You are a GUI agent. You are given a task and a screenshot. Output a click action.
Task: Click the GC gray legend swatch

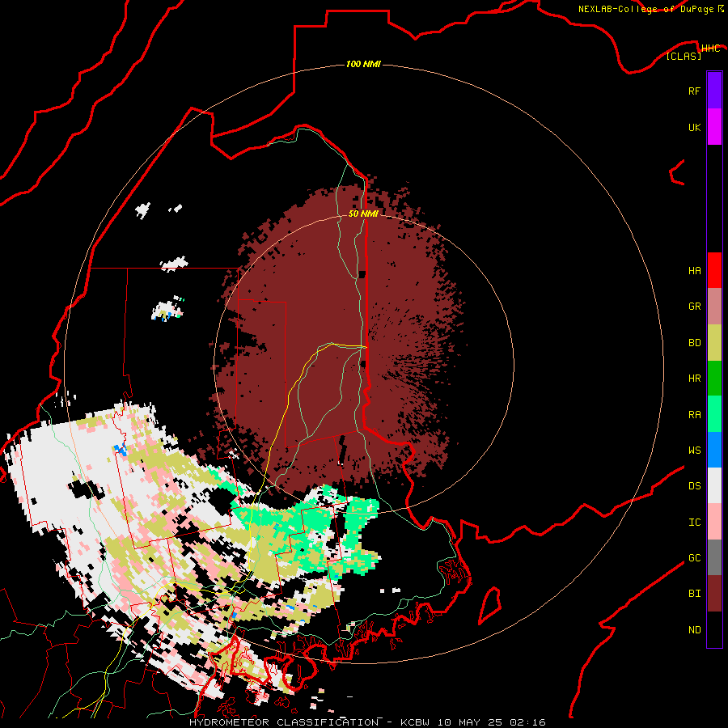click(x=714, y=557)
